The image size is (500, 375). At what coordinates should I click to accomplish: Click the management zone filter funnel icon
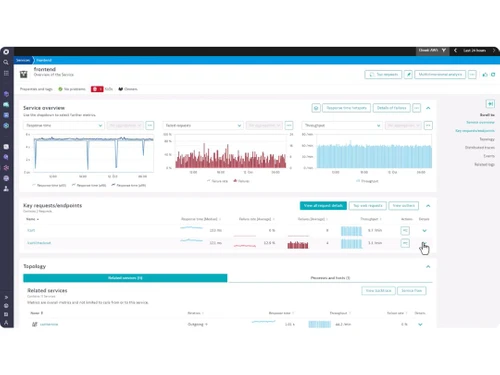coord(444,50)
